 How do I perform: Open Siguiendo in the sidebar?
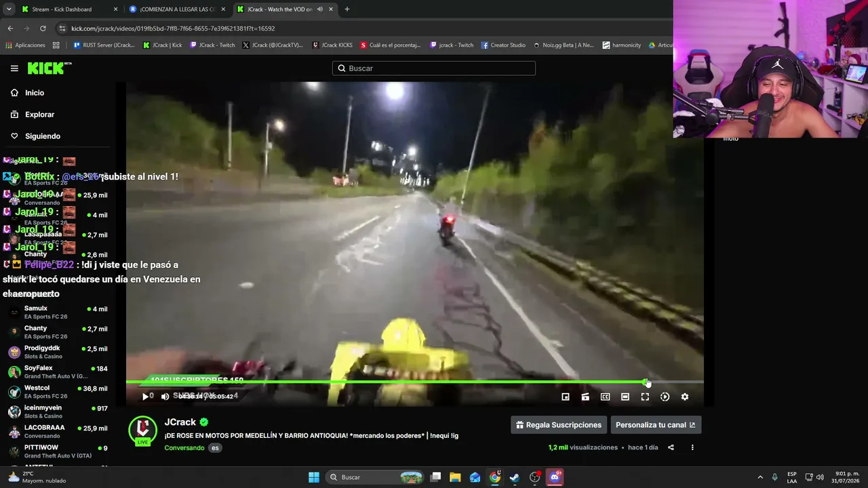(42, 136)
